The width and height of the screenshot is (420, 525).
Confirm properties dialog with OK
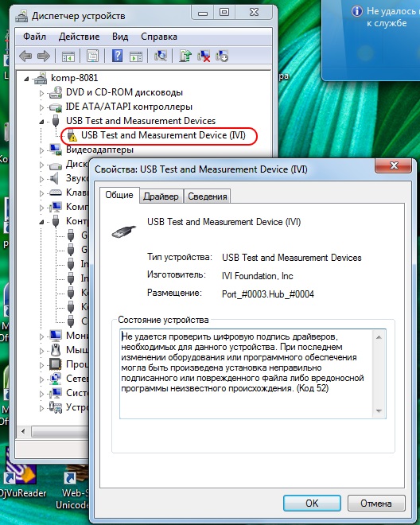coord(312,503)
